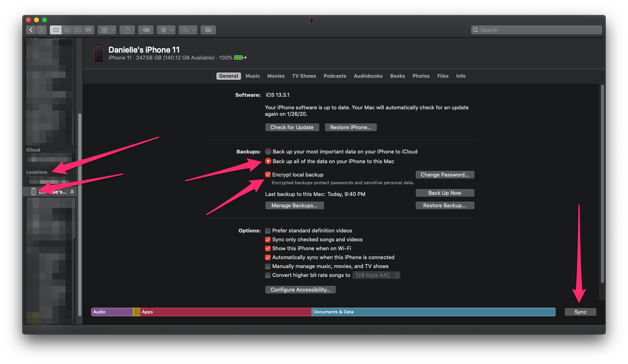Select the iPhone device icon in sidebar
This screenshot has width=628, height=364.
point(34,192)
